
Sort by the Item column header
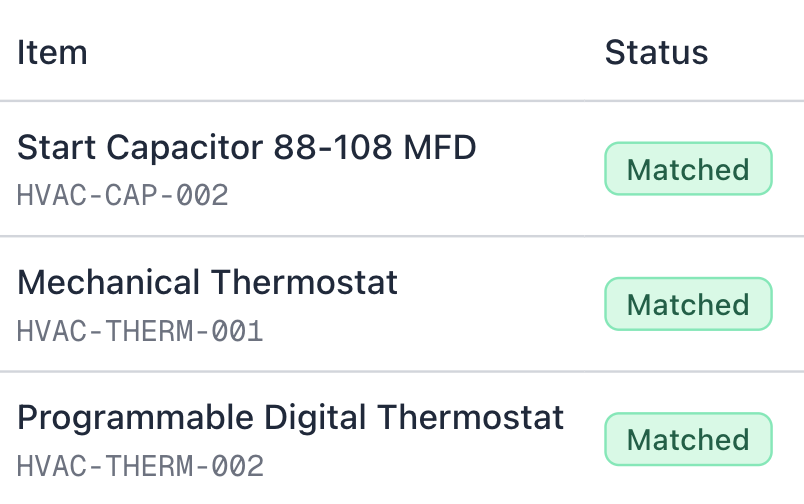(52, 52)
